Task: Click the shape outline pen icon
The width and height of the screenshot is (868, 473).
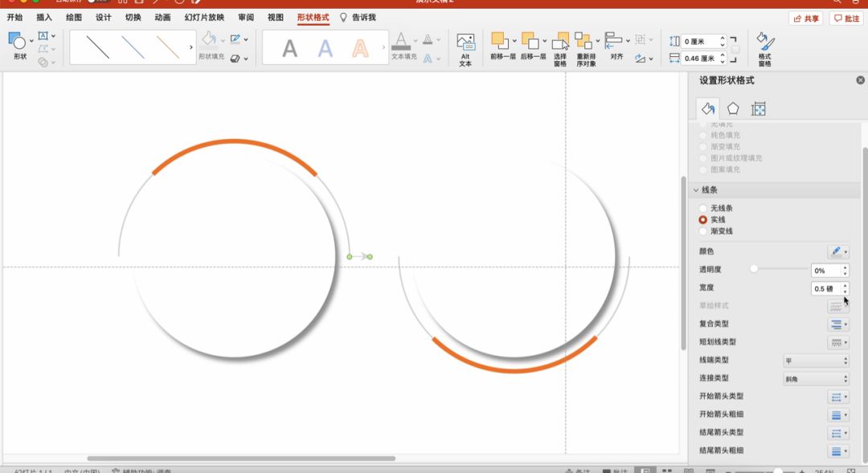Action: pyautogui.click(x=235, y=39)
